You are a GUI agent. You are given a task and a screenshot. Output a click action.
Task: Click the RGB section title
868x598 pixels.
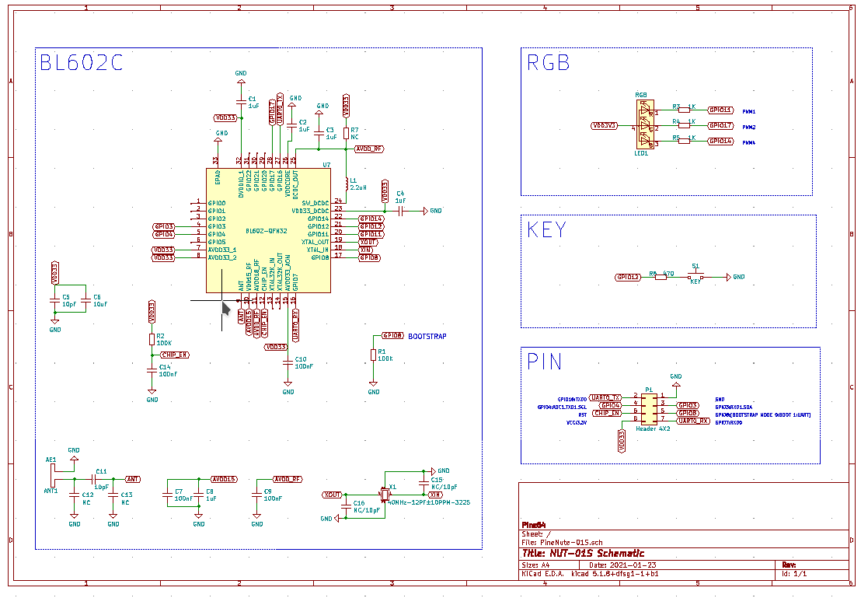coord(548,63)
